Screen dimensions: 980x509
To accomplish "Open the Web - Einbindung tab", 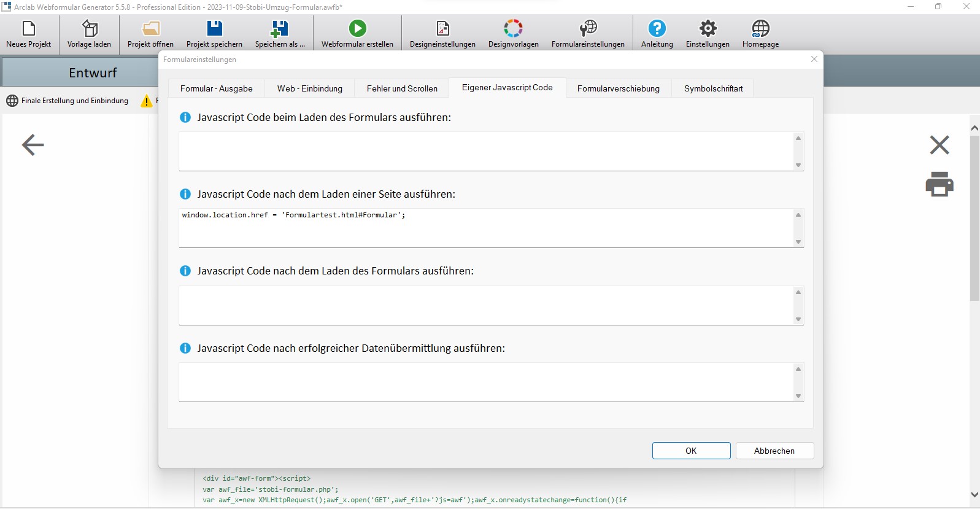I will pos(309,88).
